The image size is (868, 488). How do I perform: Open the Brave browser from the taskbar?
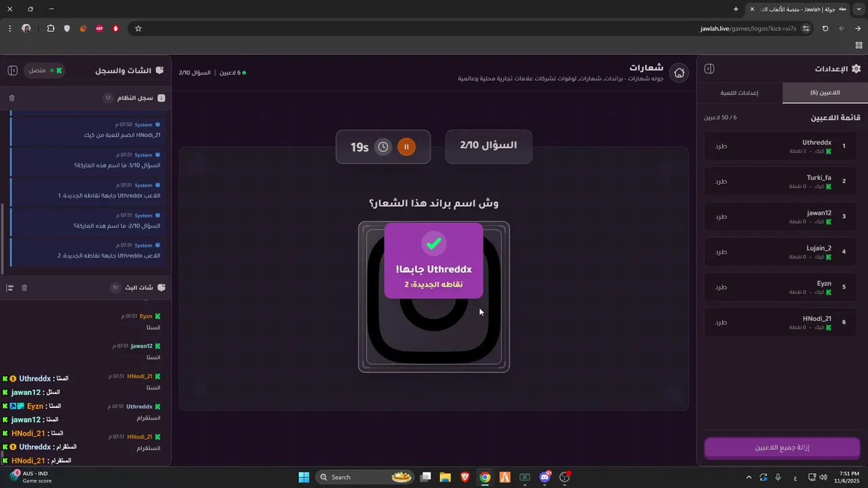point(465,477)
